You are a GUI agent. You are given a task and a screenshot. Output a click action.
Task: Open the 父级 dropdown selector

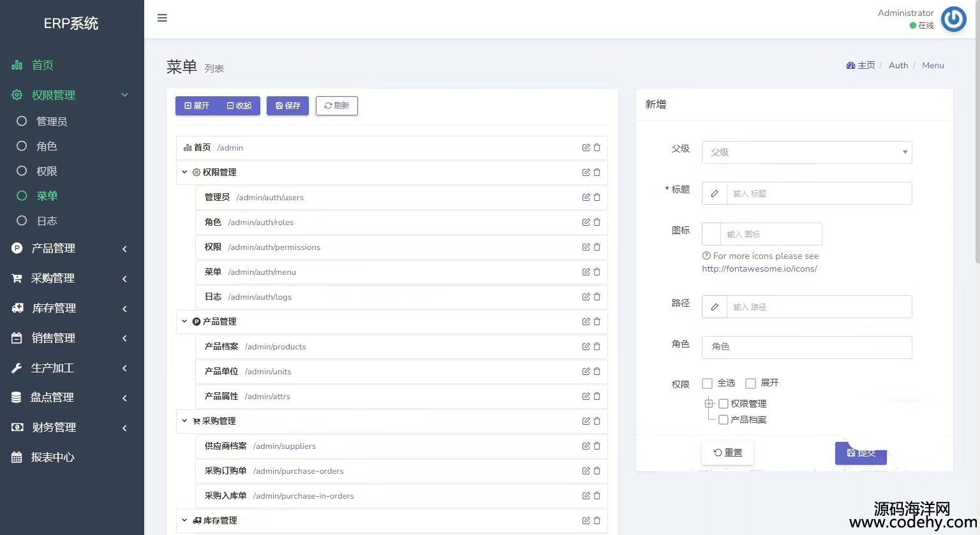point(806,152)
